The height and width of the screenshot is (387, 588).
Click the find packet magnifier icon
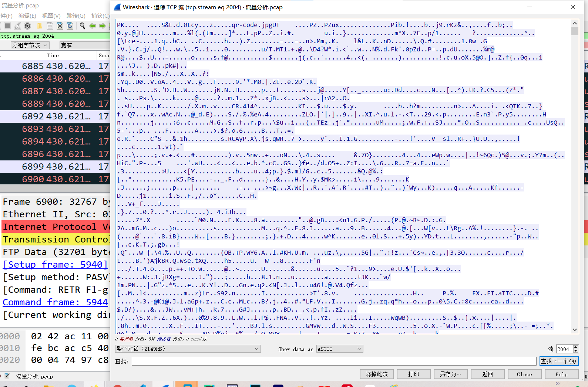tap(82, 26)
